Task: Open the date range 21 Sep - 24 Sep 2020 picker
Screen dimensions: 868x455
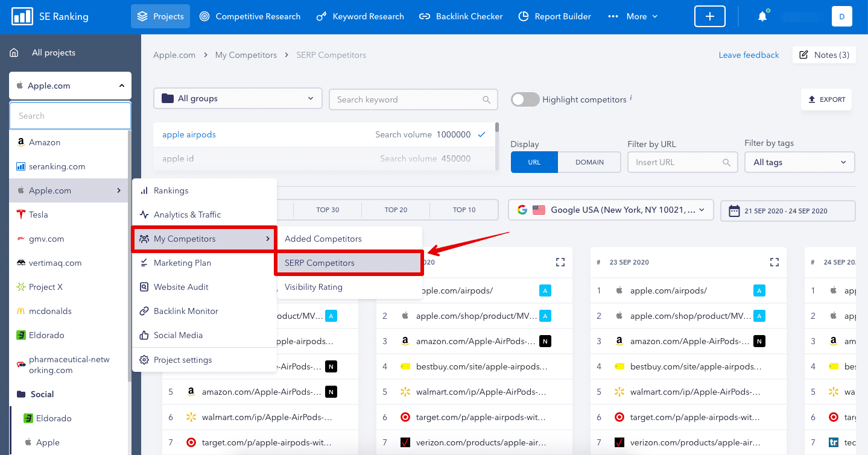Action: pos(788,211)
